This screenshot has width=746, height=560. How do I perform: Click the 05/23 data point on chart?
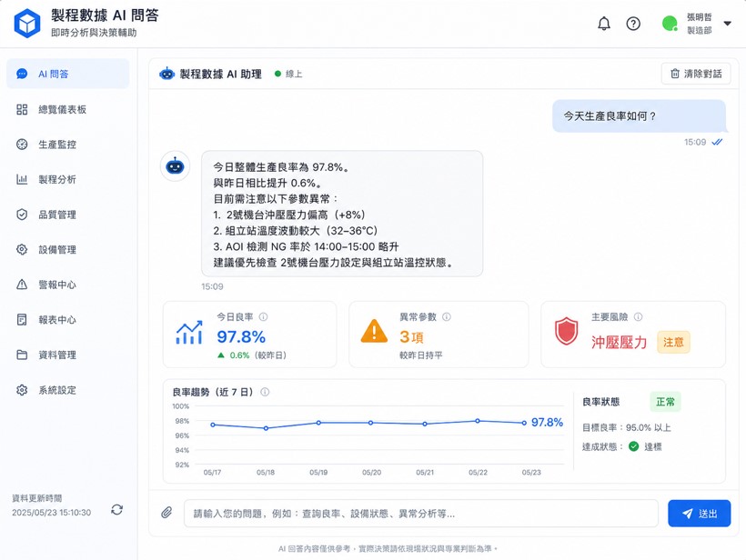click(x=524, y=423)
